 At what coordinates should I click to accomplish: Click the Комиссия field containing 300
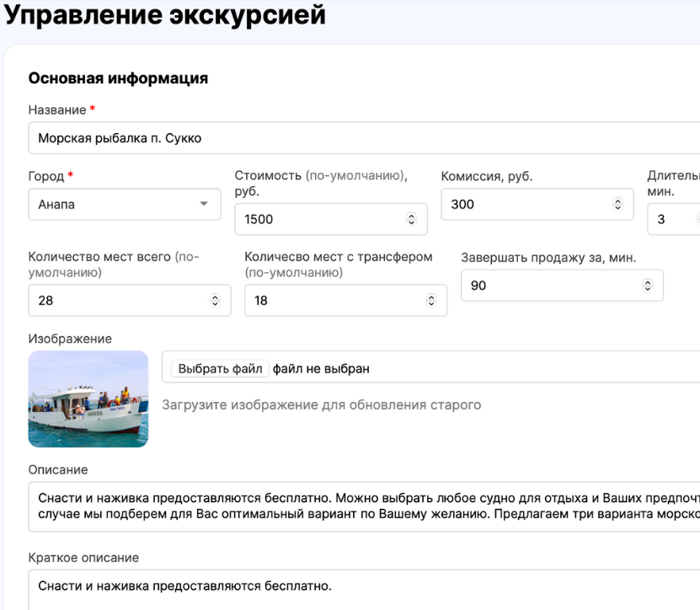(x=526, y=204)
